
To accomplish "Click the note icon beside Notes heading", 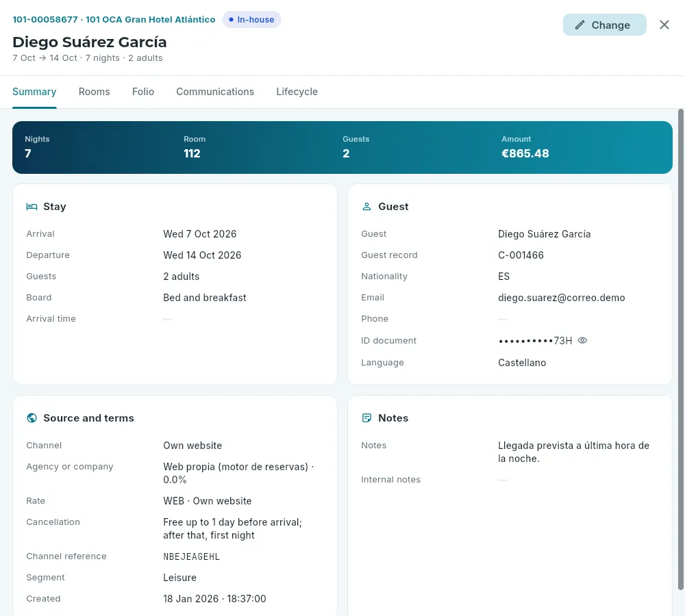I will click(366, 418).
